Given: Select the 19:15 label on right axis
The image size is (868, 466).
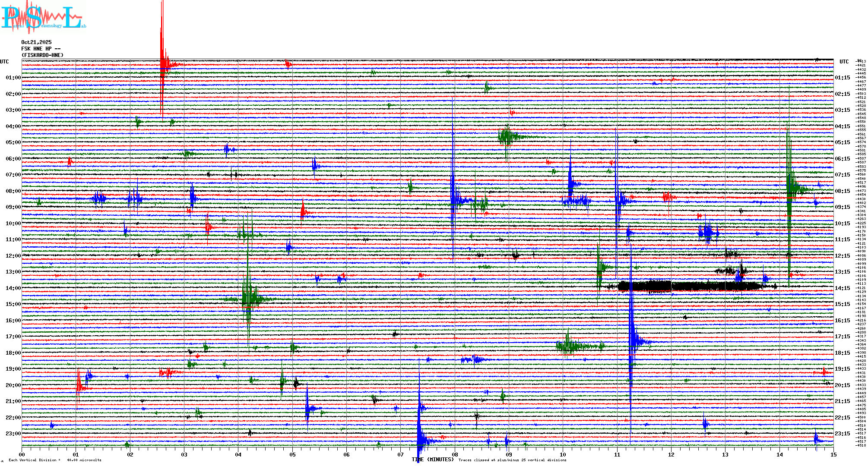Looking at the screenshot, I should pos(842,369).
